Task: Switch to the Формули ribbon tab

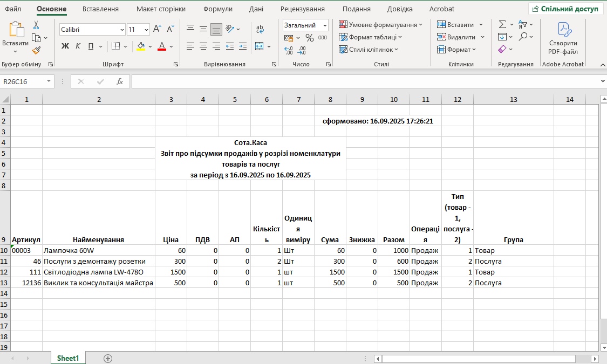Action: click(x=218, y=9)
